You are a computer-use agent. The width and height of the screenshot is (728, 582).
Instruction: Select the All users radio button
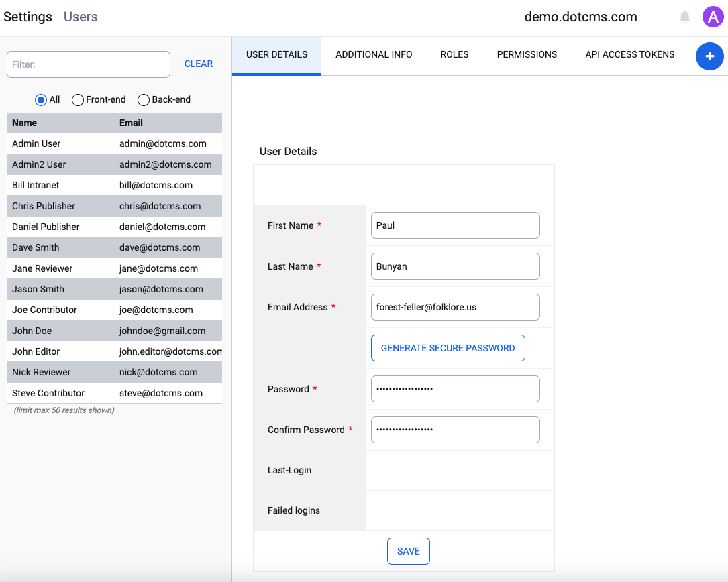point(41,100)
